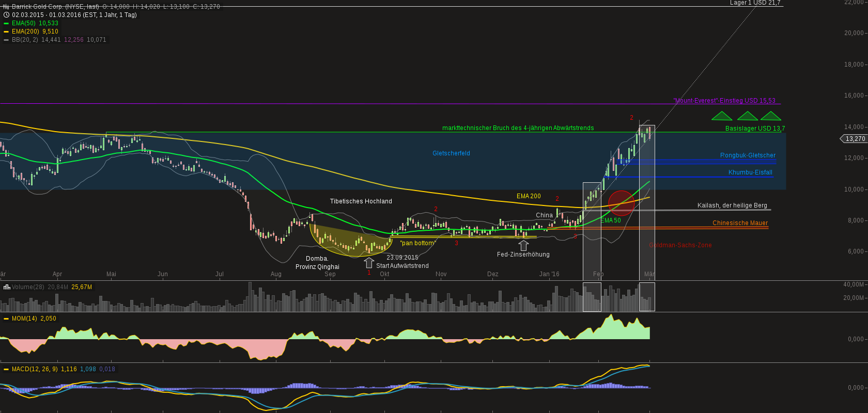Click the 23.09.2015 date annotation
868x413 pixels.
402,258
